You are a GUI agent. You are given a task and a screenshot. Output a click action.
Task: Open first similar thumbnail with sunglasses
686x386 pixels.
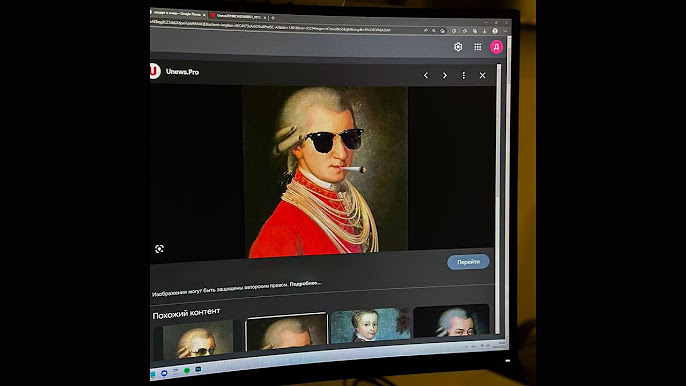pyautogui.click(x=197, y=340)
